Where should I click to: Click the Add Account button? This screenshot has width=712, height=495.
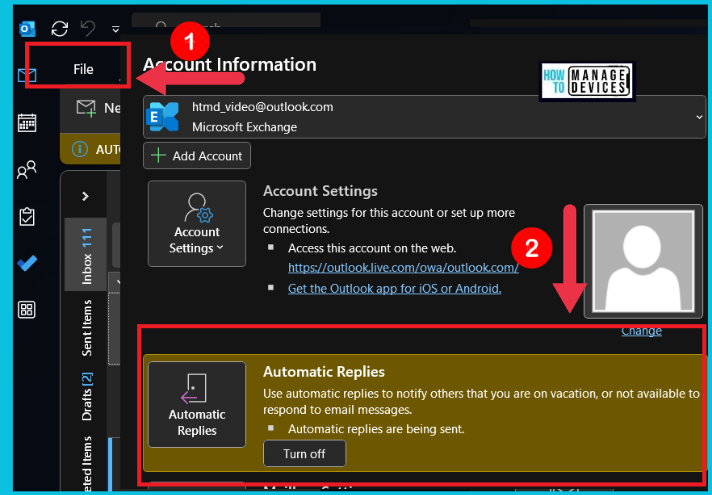pyautogui.click(x=197, y=156)
